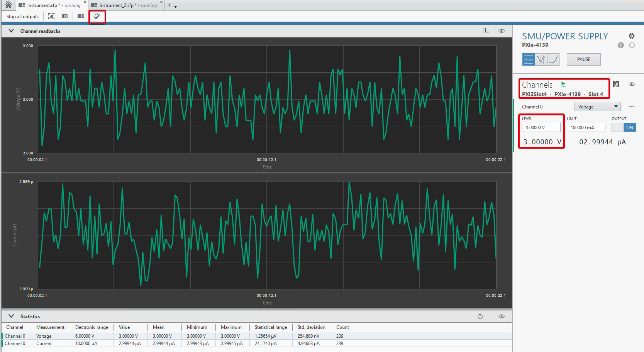Open the panel layout icon in toolbar
The width and height of the screenshot is (644, 352).
(81, 16)
